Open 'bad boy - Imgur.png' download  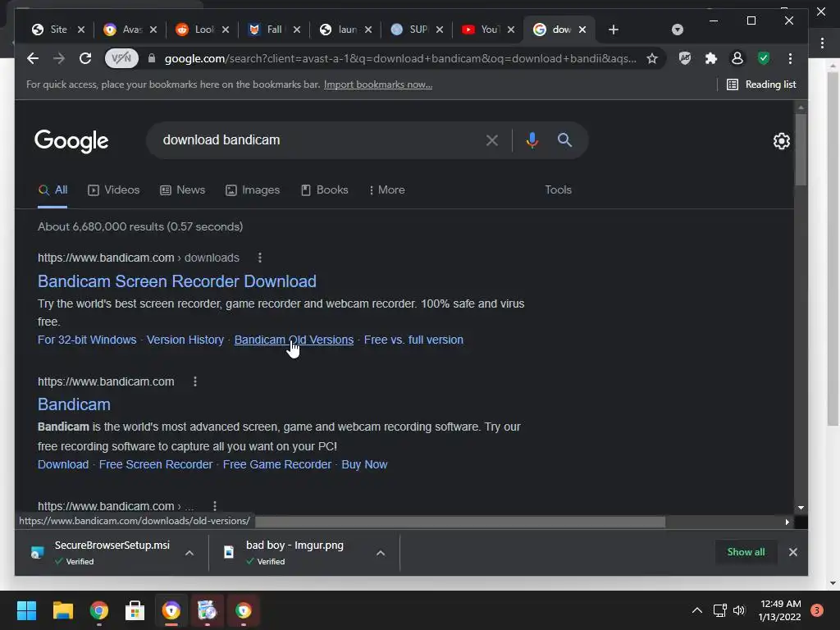click(294, 552)
